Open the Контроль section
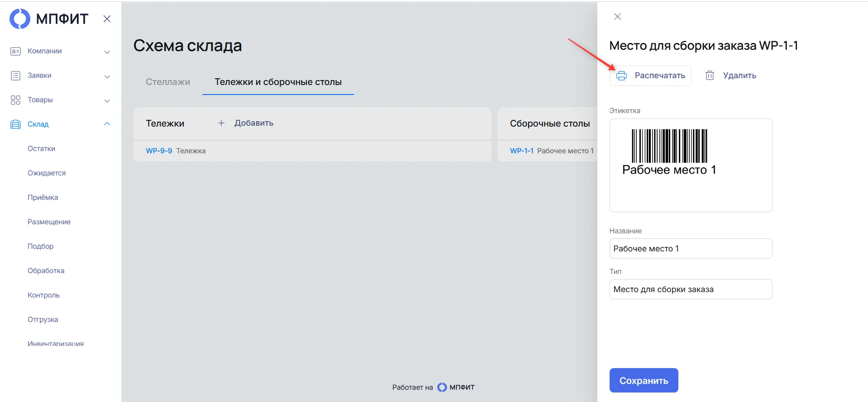The height and width of the screenshot is (402, 868). coord(44,295)
